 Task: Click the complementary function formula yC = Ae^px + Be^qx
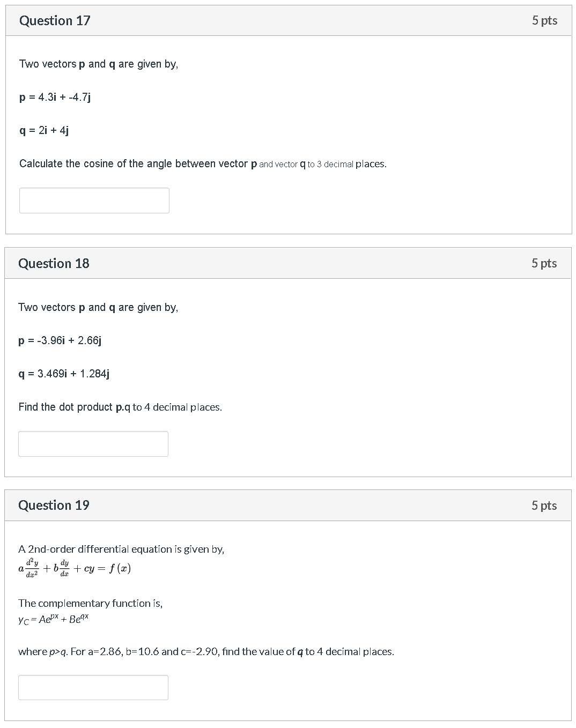pyautogui.click(x=53, y=620)
